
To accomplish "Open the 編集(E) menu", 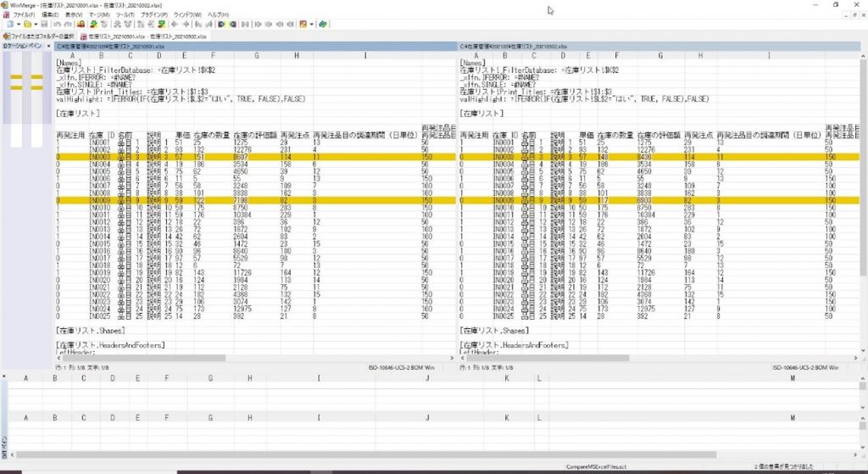I will (50, 14).
